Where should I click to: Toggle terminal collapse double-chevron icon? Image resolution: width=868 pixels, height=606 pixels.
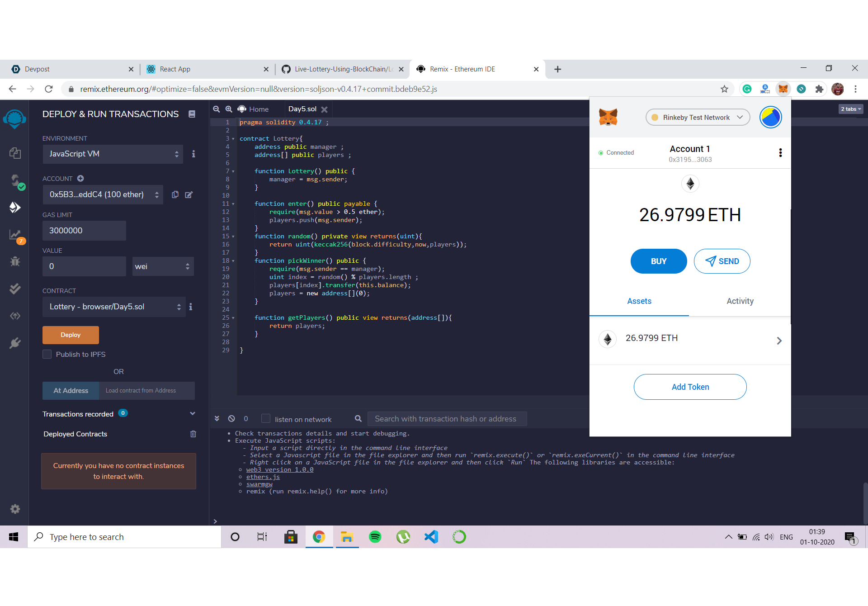pyautogui.click(x=217, y=419)
